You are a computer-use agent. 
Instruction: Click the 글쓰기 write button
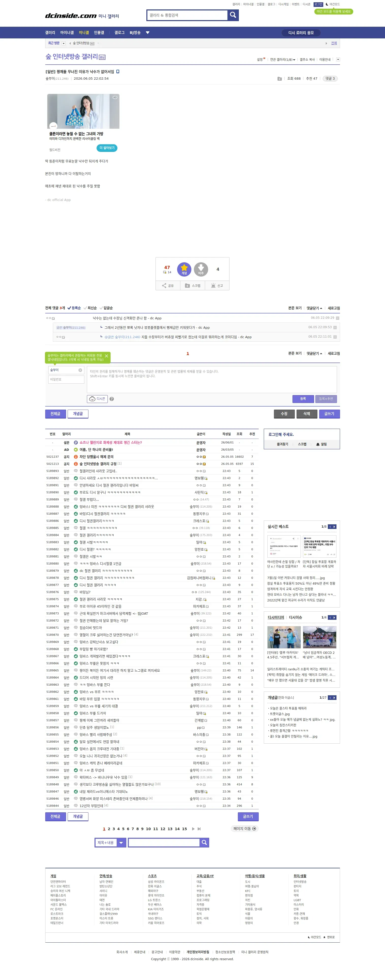[329, 413]
